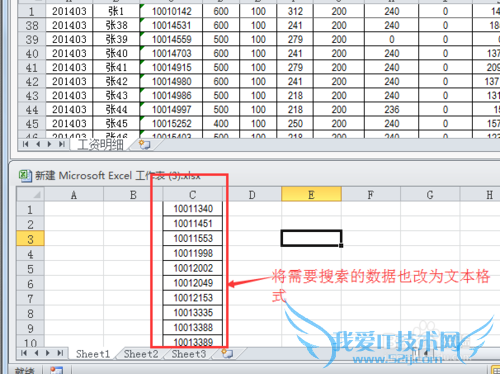The width and height of the screenshot is (500, 374).
Task: Select highlighted column E header
Action: point(311,194)
